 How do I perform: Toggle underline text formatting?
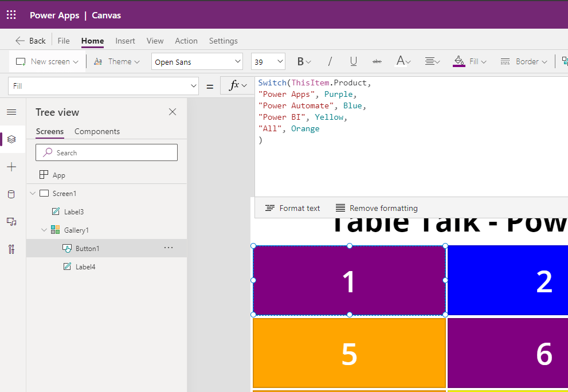[x=354, y=61]
